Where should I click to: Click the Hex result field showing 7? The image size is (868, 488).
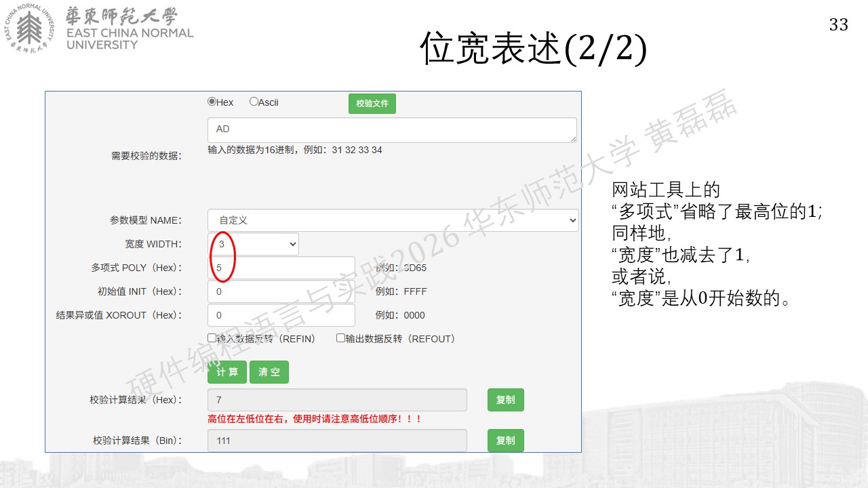(x=337, y=400)
